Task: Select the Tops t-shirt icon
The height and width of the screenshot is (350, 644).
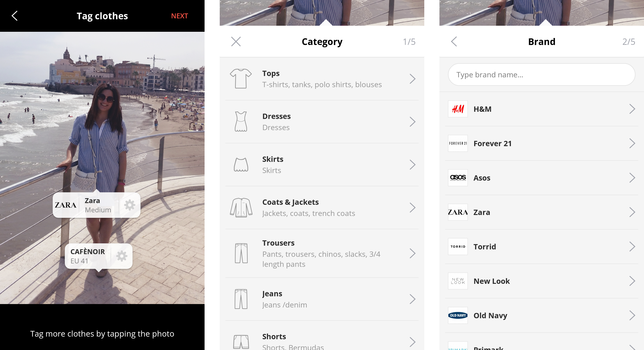Action: (241, 79)
